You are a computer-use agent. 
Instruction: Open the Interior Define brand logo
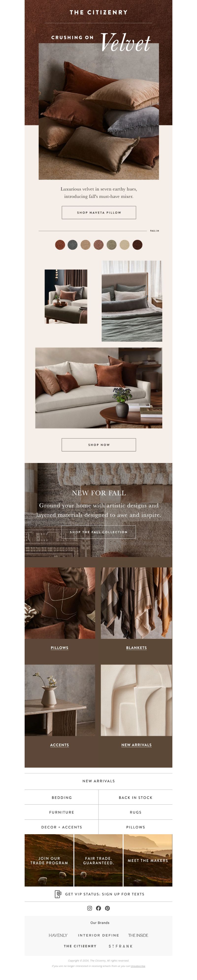(98, 935)
